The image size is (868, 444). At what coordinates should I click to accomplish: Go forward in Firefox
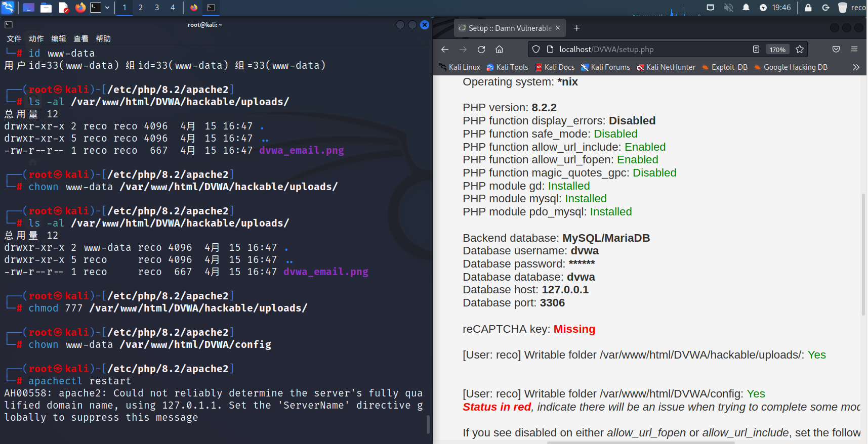(x=463, y=50)
